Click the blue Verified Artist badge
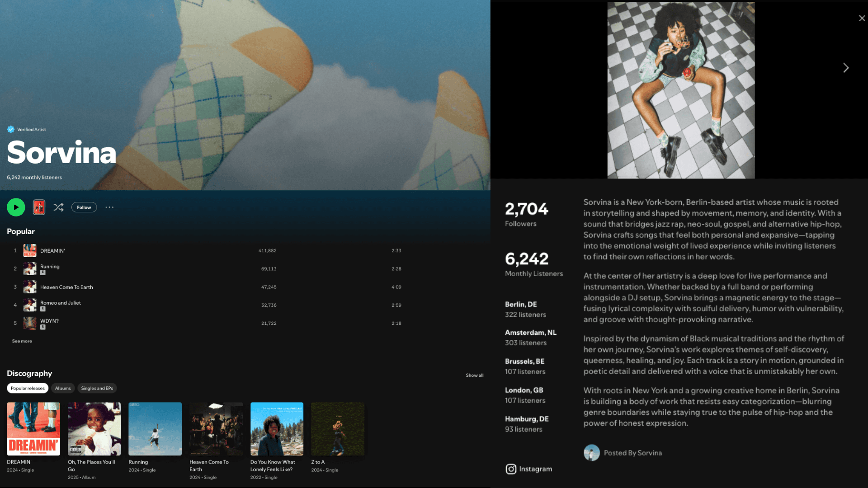 click(10, 129)
